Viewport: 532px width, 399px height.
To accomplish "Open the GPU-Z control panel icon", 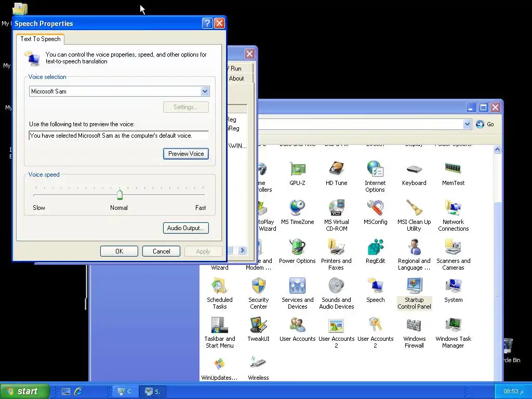I will tap(297, 173).
